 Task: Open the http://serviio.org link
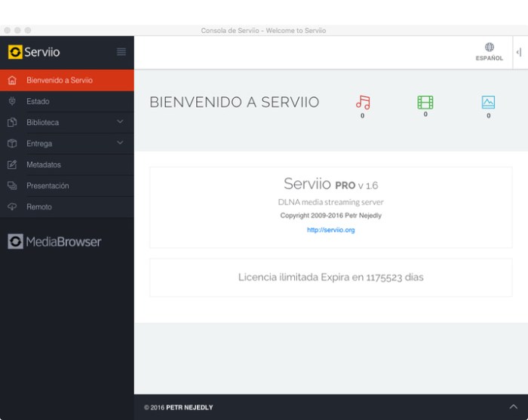coord(330,230)
